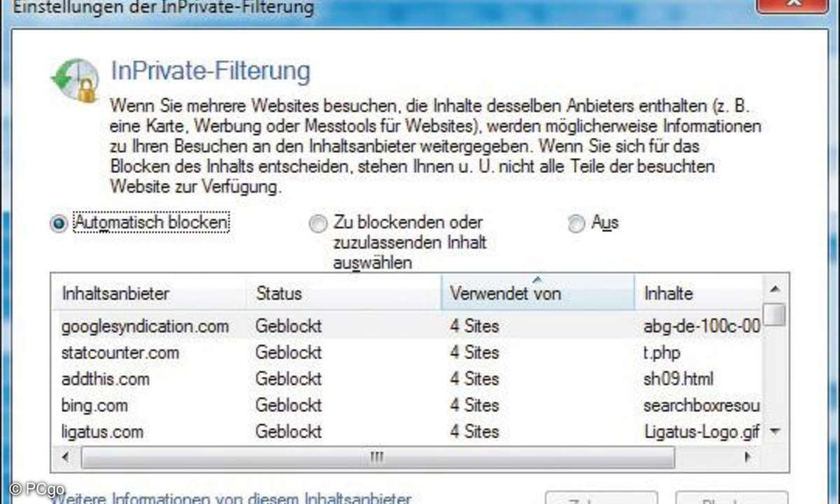Open the Weitere Informationen von diesem Inhaltsanbieter link

tap(231, 498)
